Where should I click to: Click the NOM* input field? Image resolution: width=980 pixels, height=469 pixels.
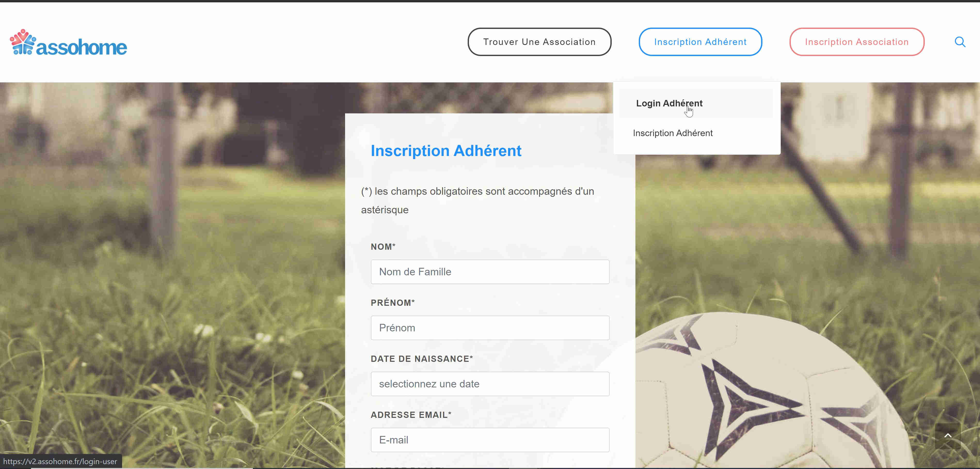490,271
